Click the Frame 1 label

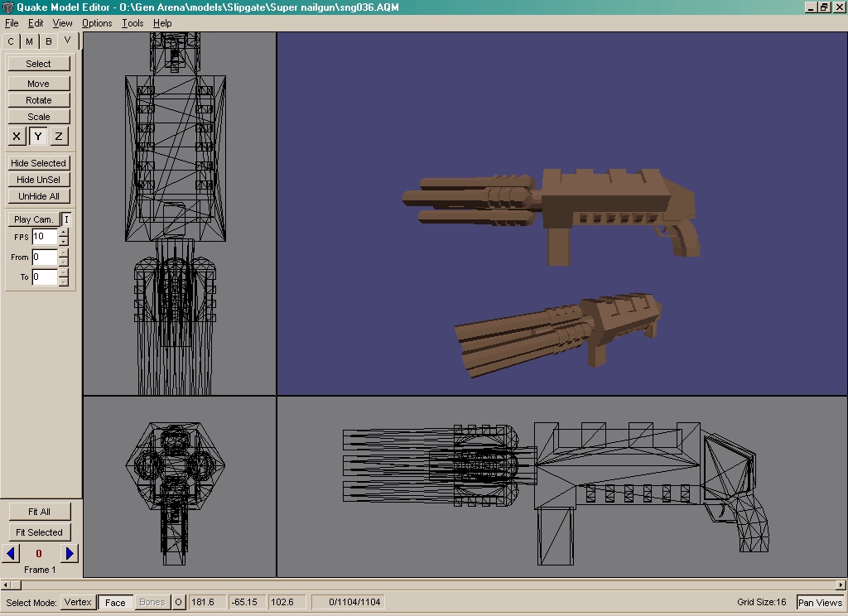point(40,570)
